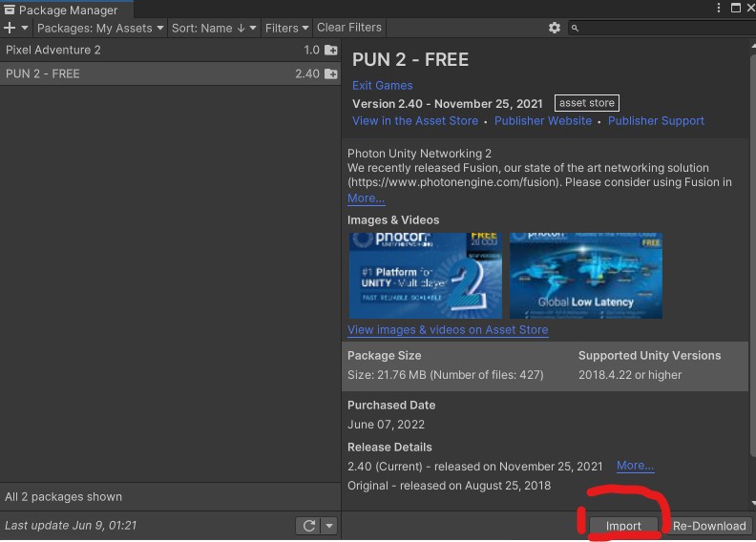Screen dimensions: 756x542
Task: Click the Clear Filters button
Action: click(349, 28)
